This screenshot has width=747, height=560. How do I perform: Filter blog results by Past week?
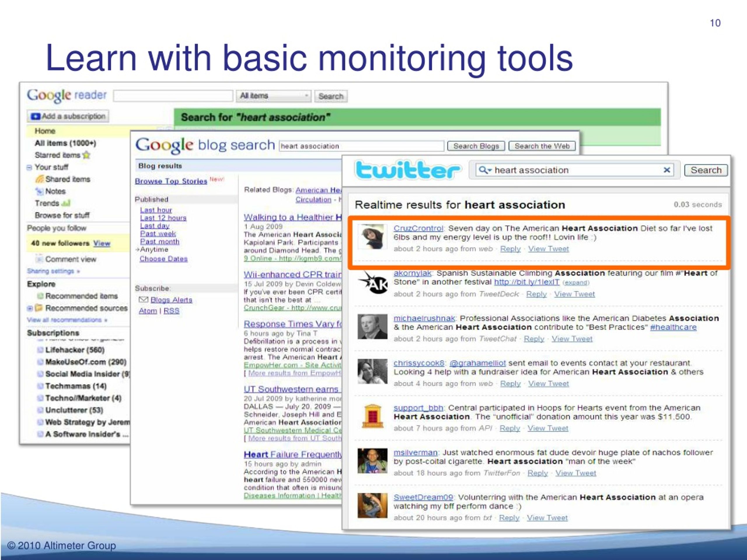pos(158,233)
